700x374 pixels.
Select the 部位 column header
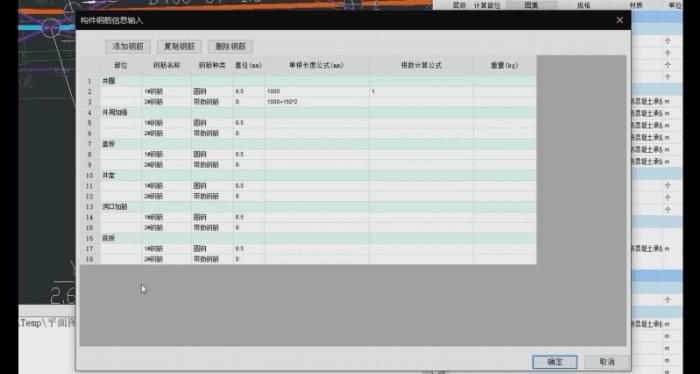(x=121, y=66)
